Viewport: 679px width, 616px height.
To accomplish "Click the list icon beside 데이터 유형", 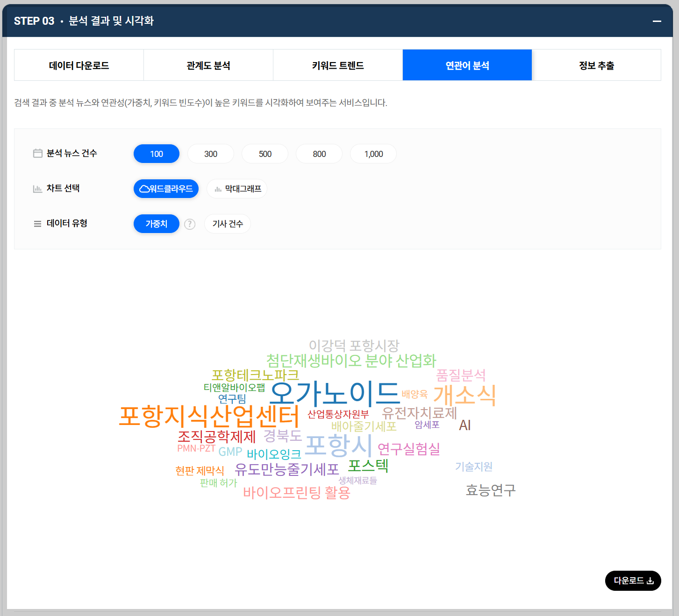I will click(x=38, y=223).
